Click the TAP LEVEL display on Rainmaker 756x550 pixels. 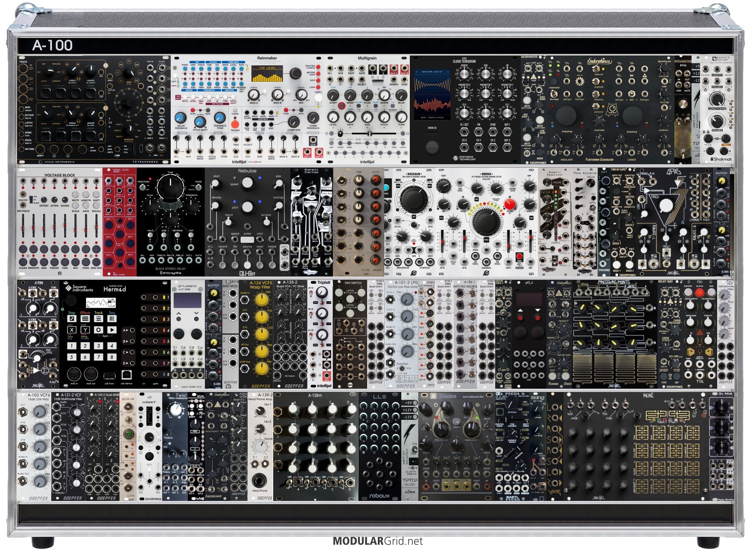(267, 73)
